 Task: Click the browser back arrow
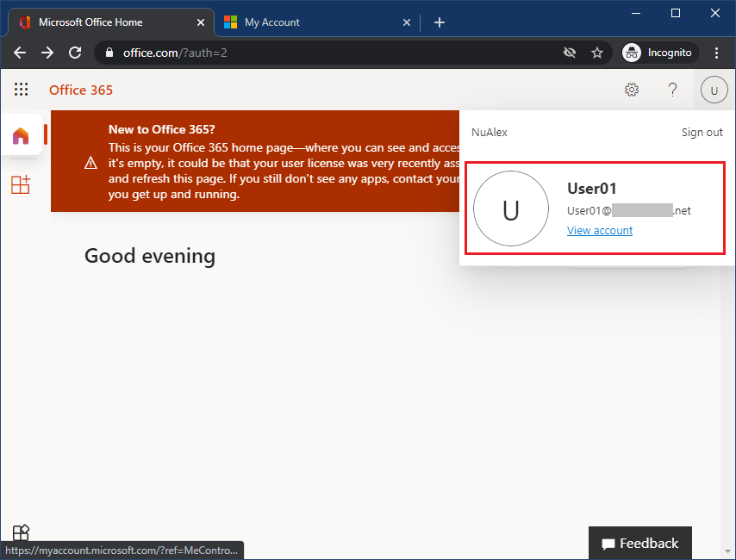pyautogui.click(x=20, y=53)
